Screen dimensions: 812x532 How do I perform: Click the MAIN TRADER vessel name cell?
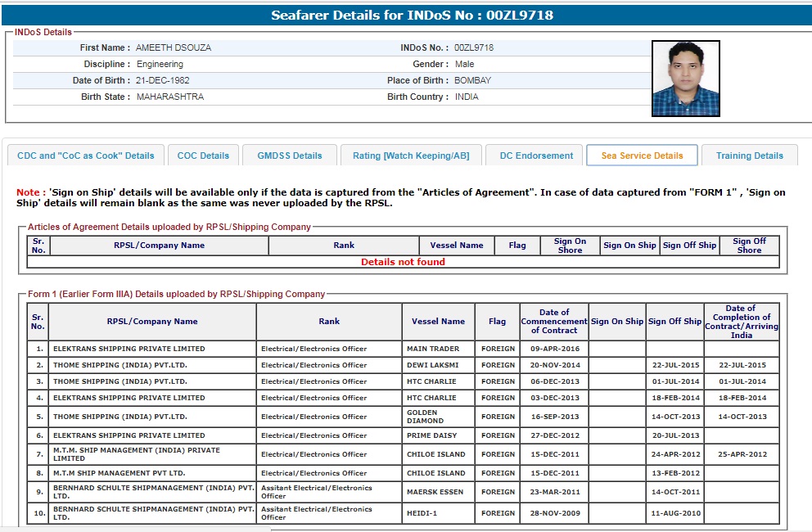point(433,349)
